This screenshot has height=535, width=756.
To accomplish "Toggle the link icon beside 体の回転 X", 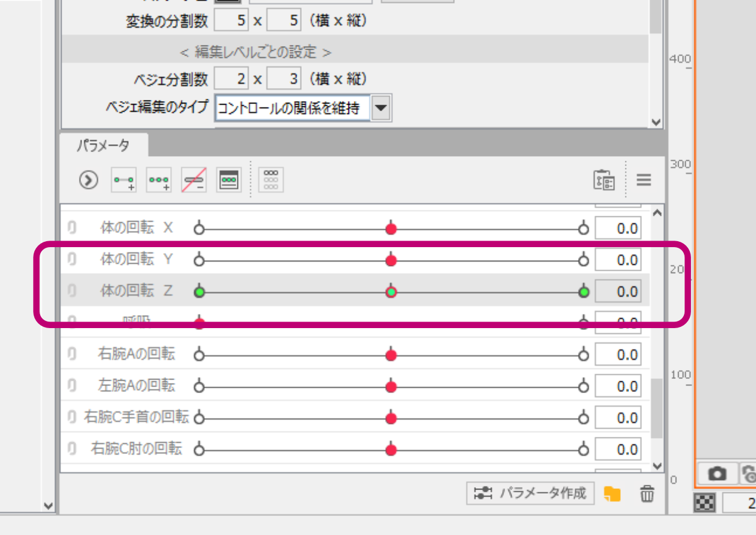I will (72, 228).
